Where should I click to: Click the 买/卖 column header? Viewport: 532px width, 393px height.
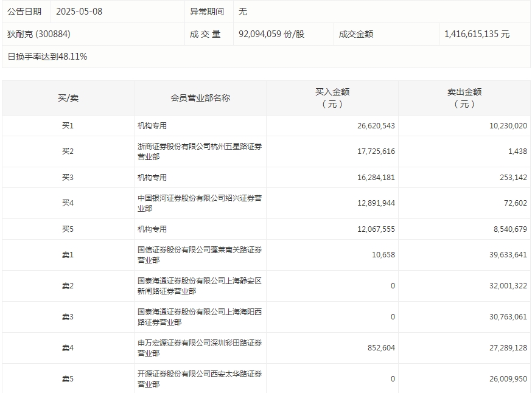pyautogui.click(x=68, y=98)
